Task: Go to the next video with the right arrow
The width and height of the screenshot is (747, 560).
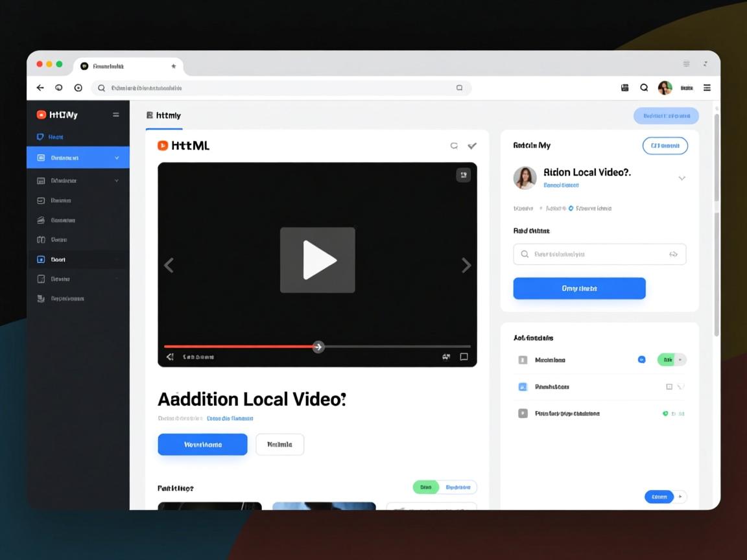Action: 466,264
